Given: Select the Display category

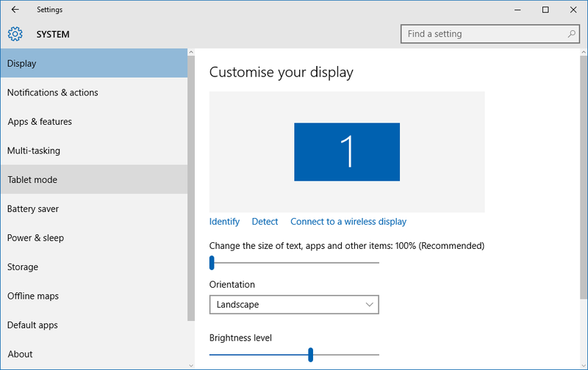Looking at the screenshot, I should (x=94, y=63).
